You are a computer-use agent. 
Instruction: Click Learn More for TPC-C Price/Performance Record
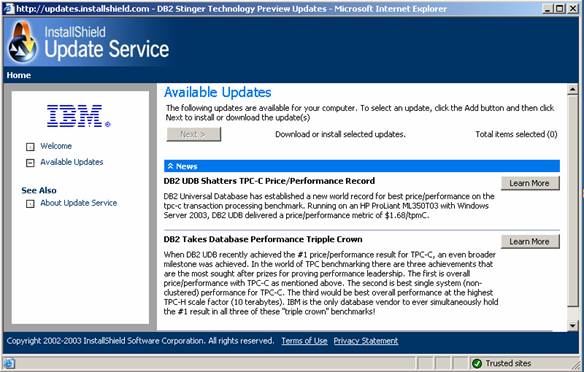pyautogui.click(x=530, y=183)
